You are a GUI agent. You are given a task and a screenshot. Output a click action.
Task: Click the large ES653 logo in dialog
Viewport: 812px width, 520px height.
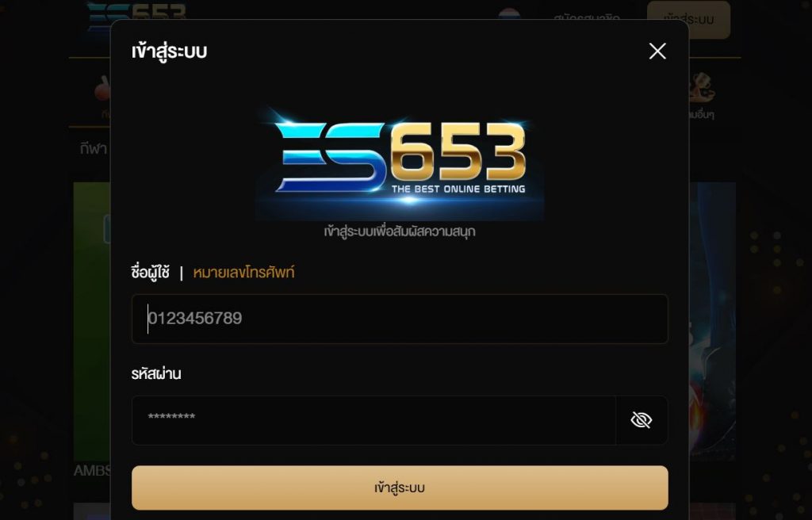400,163
